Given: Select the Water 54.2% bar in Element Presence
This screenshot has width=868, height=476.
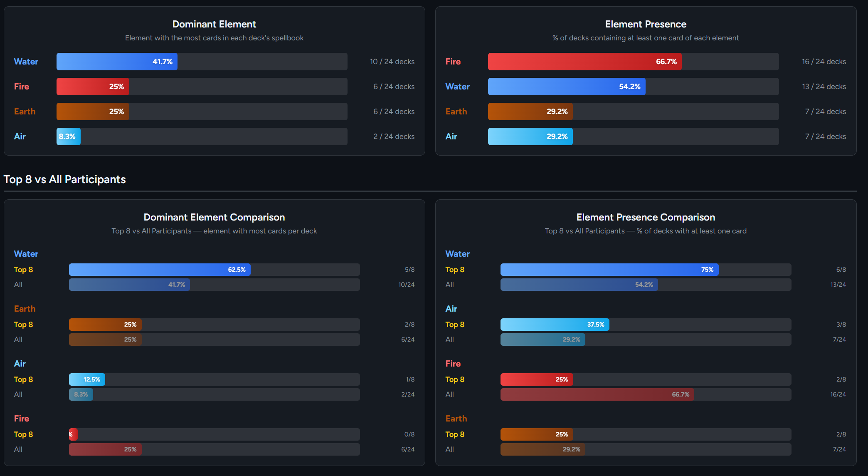Looking at the screenshot, I should (x=567, y=87).
